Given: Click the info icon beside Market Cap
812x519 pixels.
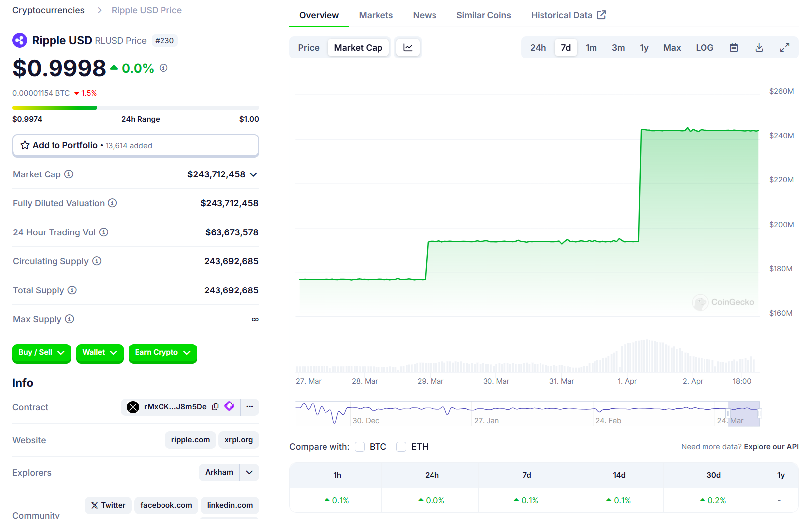Looking at the screenshot, I should point(69,174).
